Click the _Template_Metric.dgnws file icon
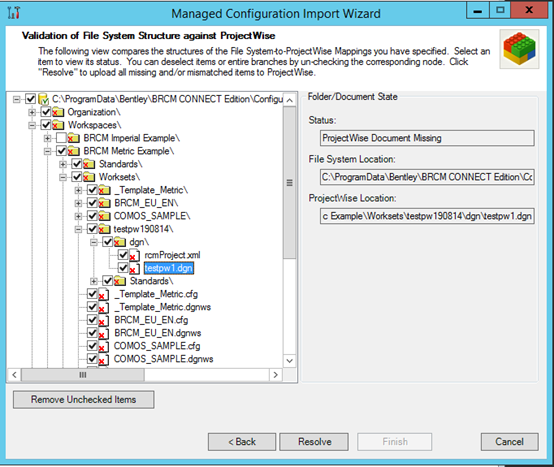Viewport: 554px width, 467px height. [104, 307]
